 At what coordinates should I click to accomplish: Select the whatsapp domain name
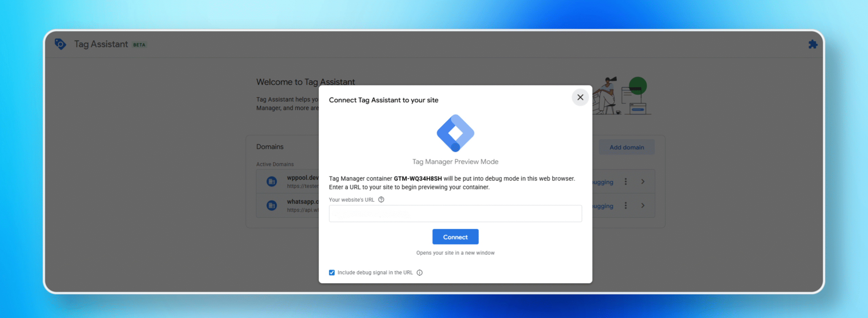303,202
